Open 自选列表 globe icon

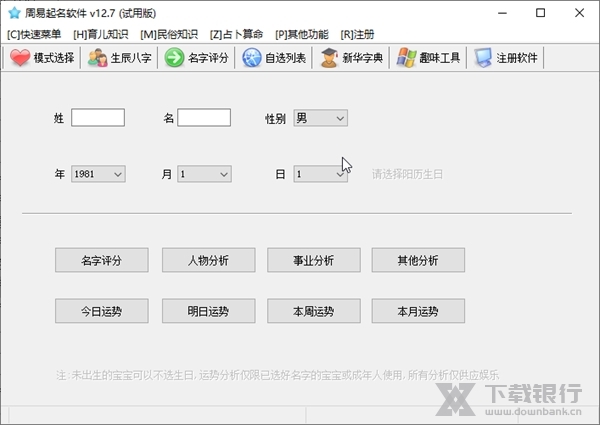pyautogui.click(x=251, y=58)
